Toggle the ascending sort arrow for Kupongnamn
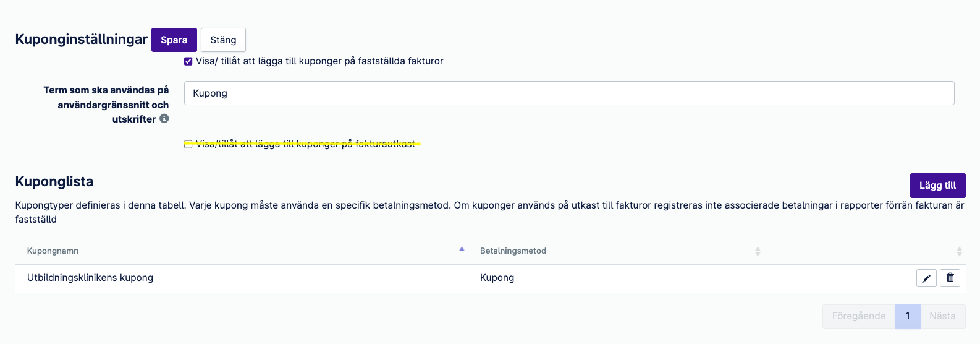The image size is (980, 344). coord(462,249)
